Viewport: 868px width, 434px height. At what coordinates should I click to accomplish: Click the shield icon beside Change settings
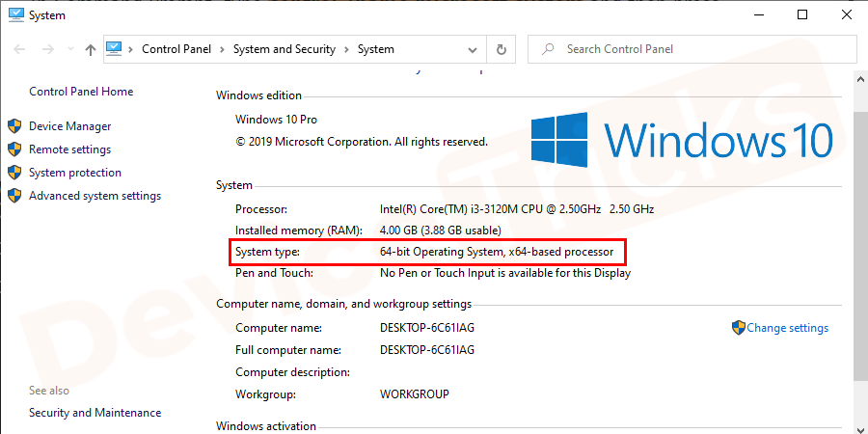(x=738, y=328)
